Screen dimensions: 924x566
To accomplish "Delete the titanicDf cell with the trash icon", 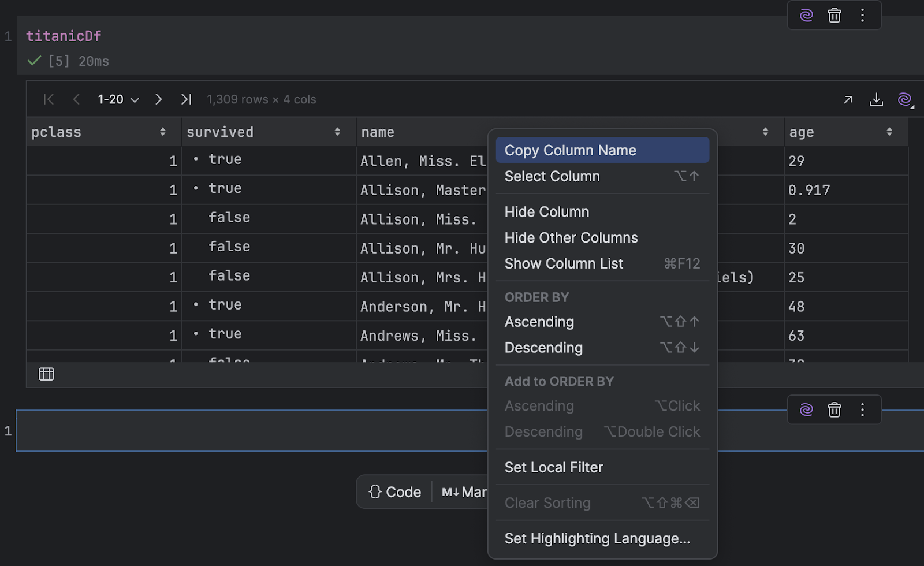I will 834,15.
